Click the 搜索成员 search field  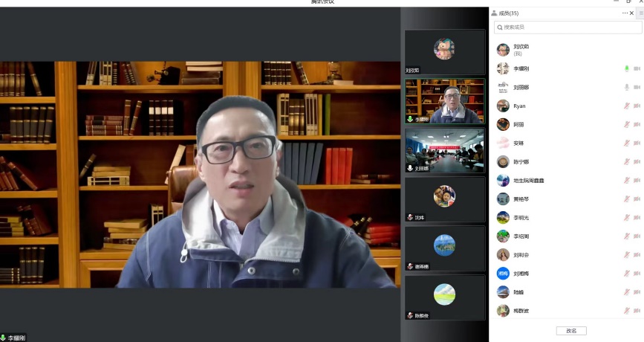pyautogui.click(x=567, y=28)
